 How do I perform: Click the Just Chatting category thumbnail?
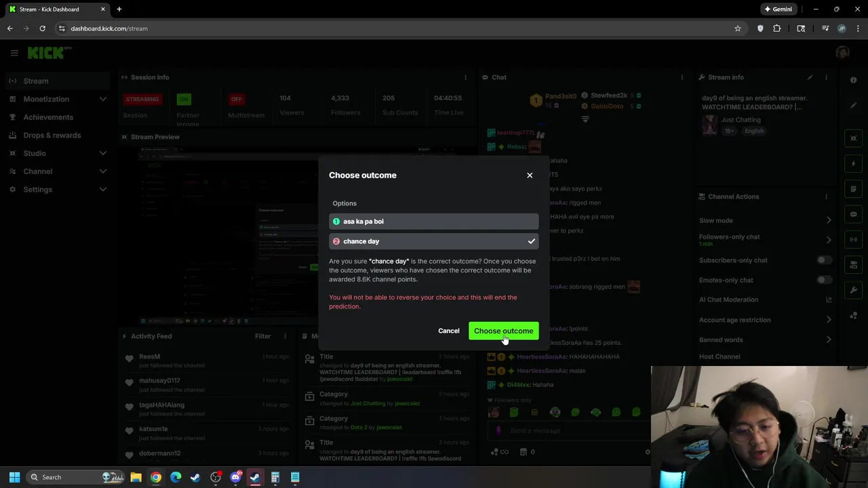[x=709, y=125]
